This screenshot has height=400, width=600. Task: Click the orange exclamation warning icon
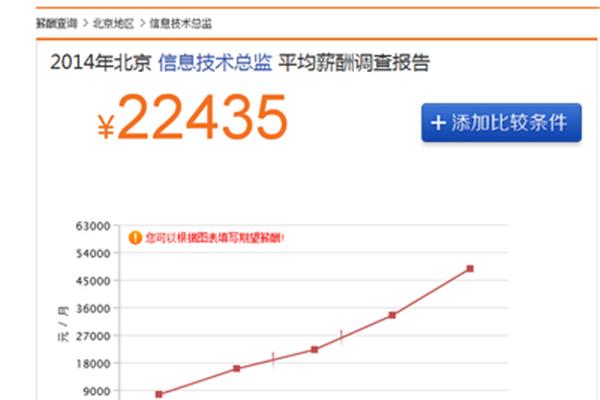[x=135, y=238]
